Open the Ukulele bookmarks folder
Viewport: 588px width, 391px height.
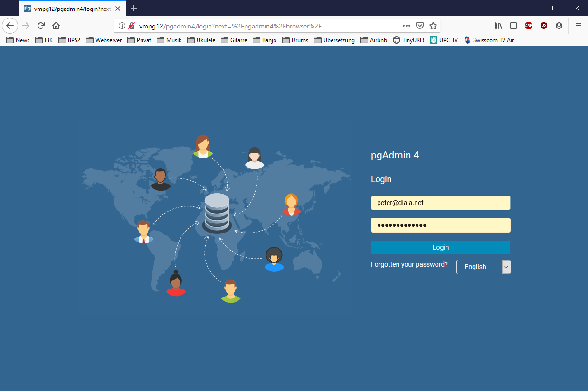click(x=201, y=40)
